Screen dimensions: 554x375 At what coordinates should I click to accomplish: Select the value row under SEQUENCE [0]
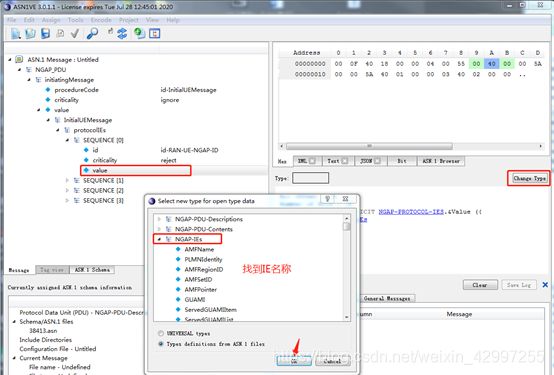pyautogui.click(x=136, y=170)
